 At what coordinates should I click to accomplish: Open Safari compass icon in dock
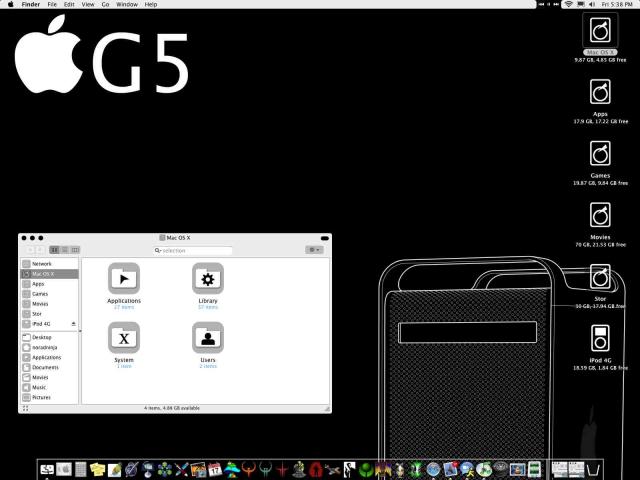(x=433, y=469)
